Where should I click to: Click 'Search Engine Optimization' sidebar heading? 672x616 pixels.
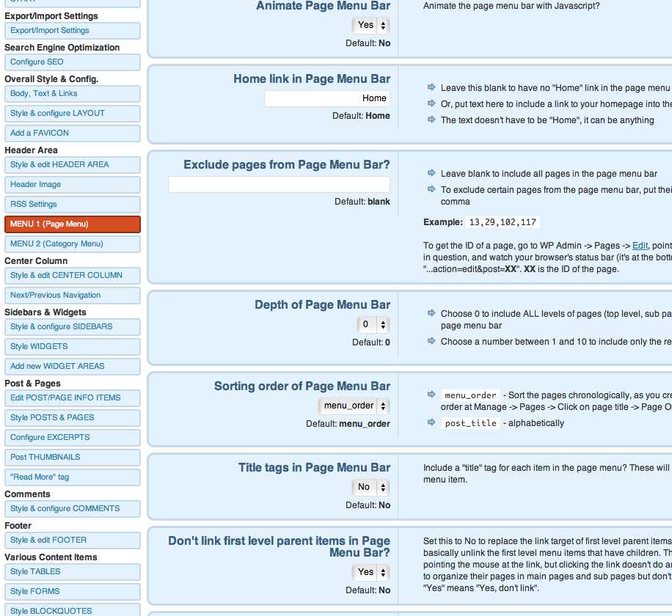click(62, 48)
